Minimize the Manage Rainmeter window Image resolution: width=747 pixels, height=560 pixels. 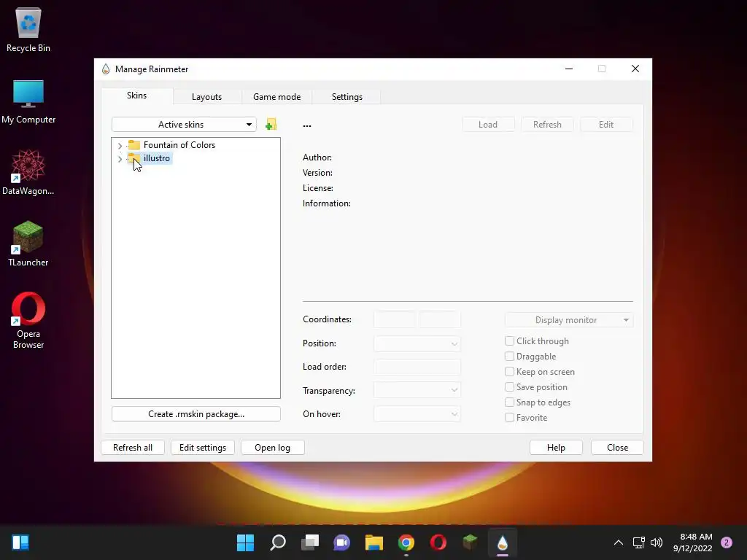[569, 69]
